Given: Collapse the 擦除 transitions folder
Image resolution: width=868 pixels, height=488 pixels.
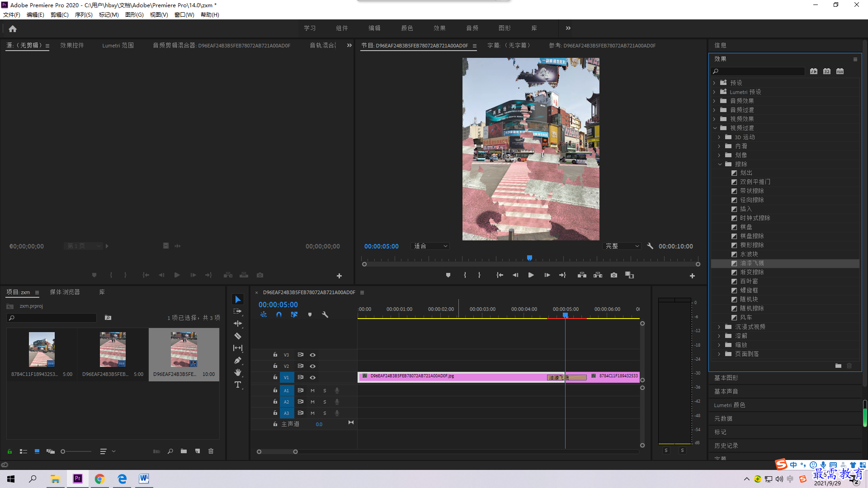Looking at the screenshot, I should pos(720,164).
